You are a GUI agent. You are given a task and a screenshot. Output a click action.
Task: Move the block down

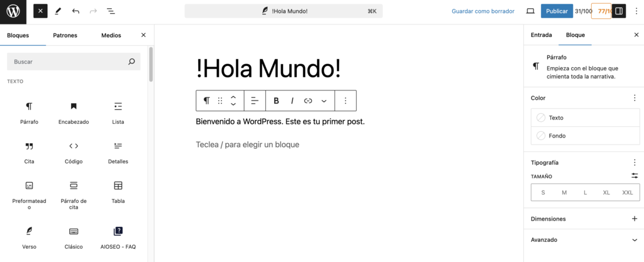233,104
